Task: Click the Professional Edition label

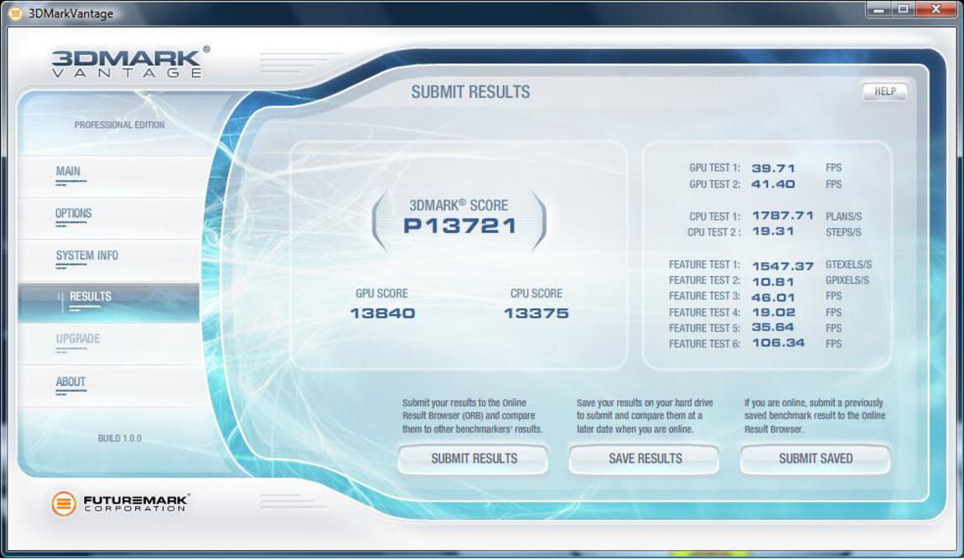Action: [x=119, y=125]
